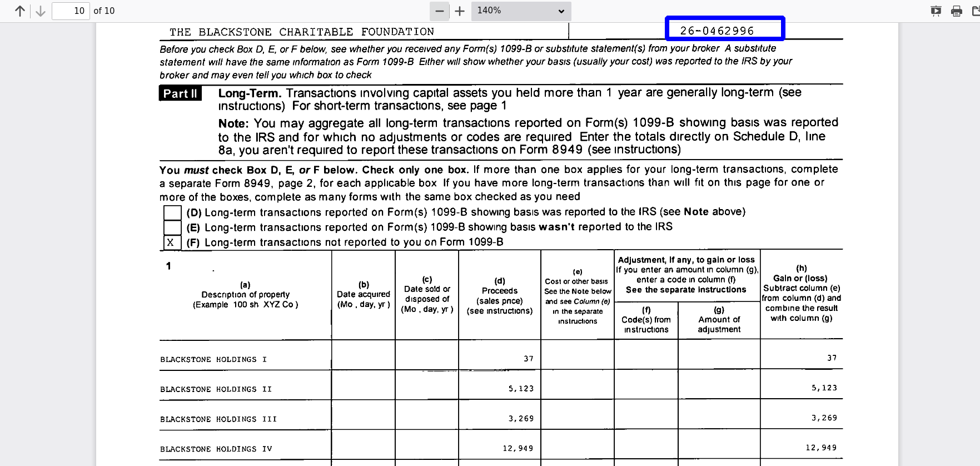Click BLACKSTONE HOLDINGS II row description
The image size is (980, 466).
coord(216,389)
